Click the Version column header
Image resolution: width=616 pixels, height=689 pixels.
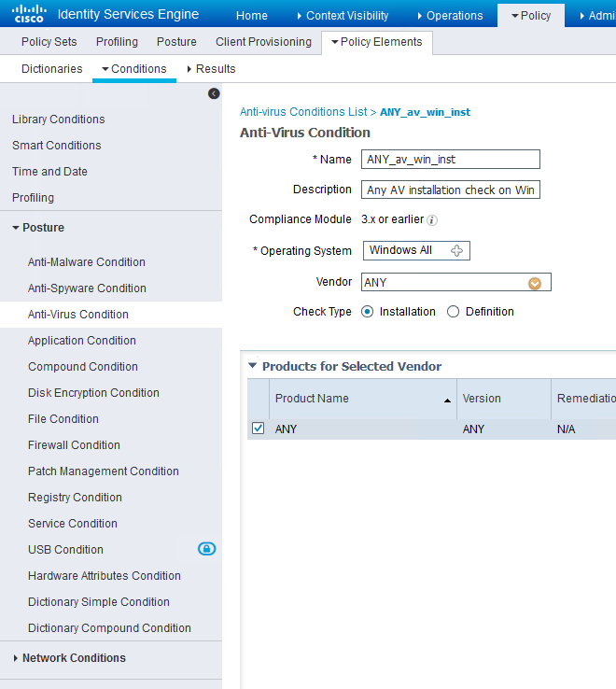pos(504,399)
